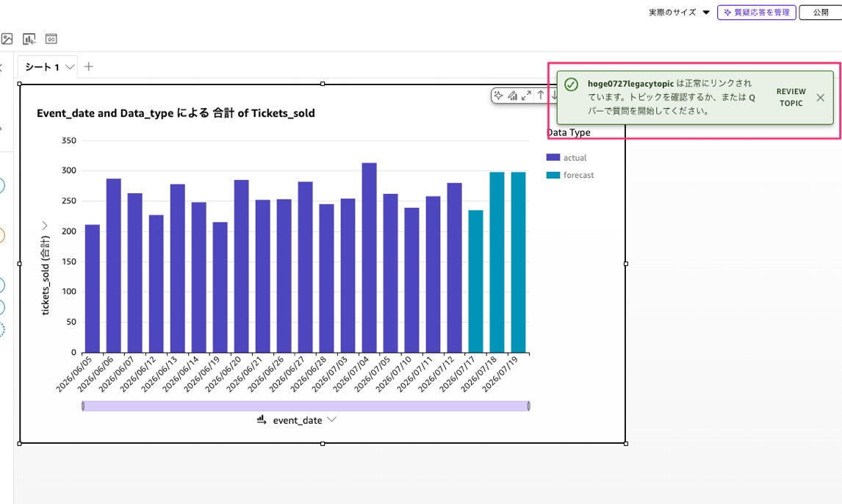Image resolution: width=842 pixels, height=504 pixels.
Task: Toggle the forecast series in legend
Action: (x=570, y=175)
